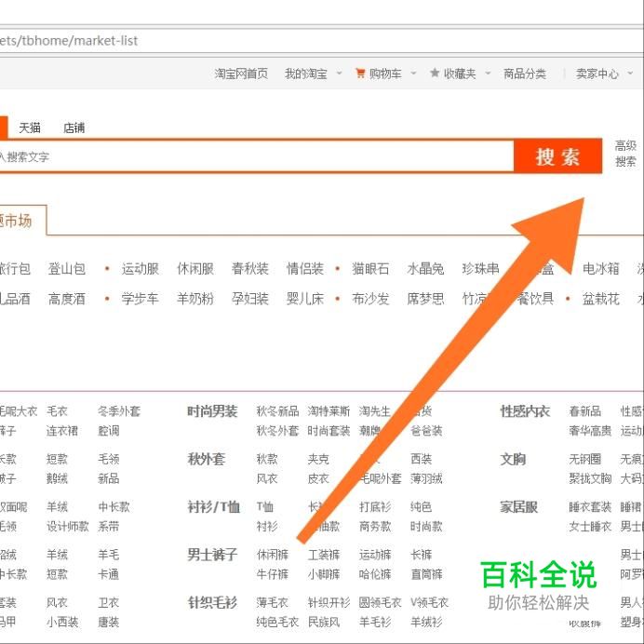
Task: Open the 薄羽绒 link
Action: [x=426, y=478]
